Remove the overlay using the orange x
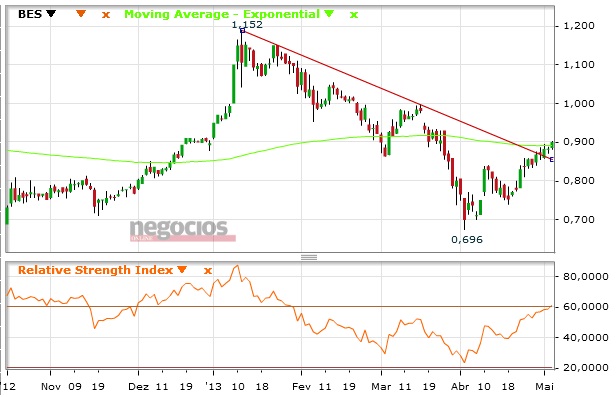This screenshot has height=397, width=616. (106, 15)
